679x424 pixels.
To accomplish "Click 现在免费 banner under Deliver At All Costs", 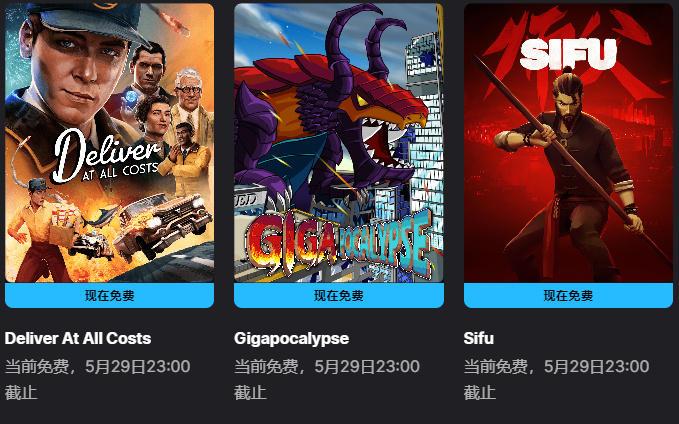I will click(x=110, y=295).
